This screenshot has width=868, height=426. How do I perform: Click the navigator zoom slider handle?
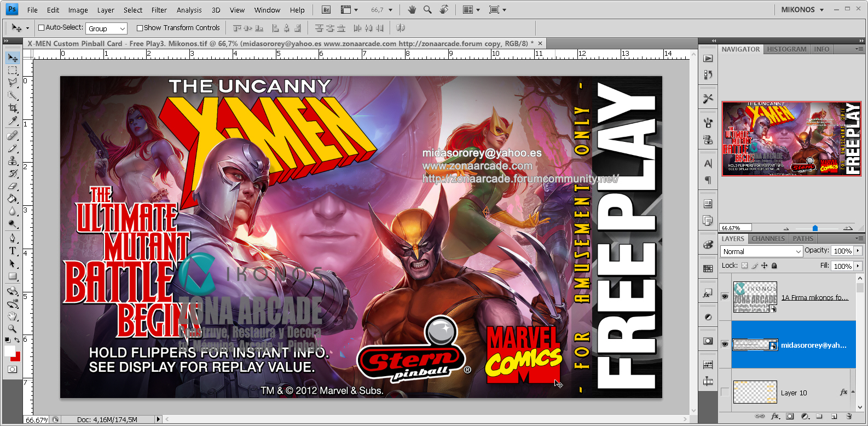pyautogui.click(x=815, y=228)
